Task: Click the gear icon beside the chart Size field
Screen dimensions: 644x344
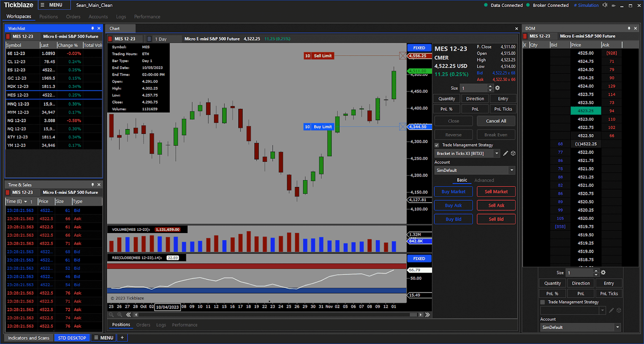Action: pyautogui.click(x=497, y=88)
